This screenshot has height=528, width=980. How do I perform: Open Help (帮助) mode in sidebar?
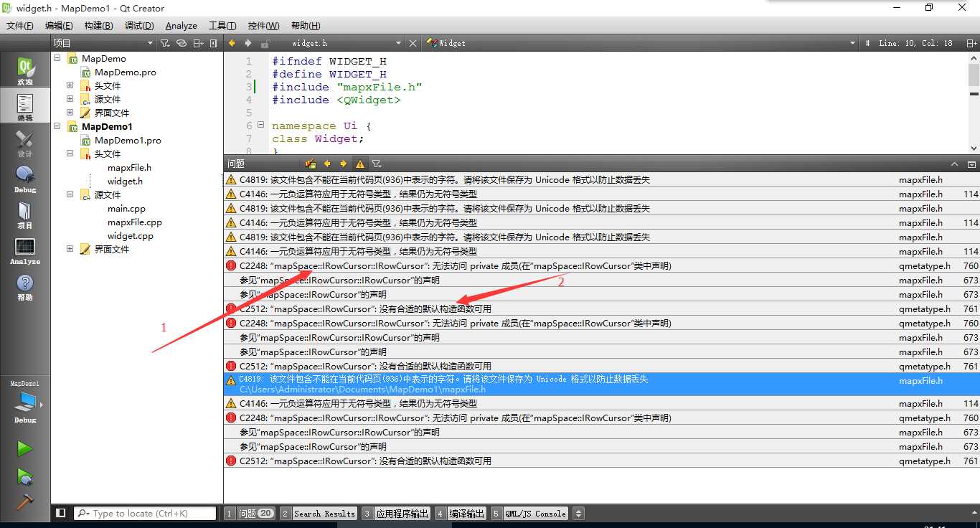[25, 287]
